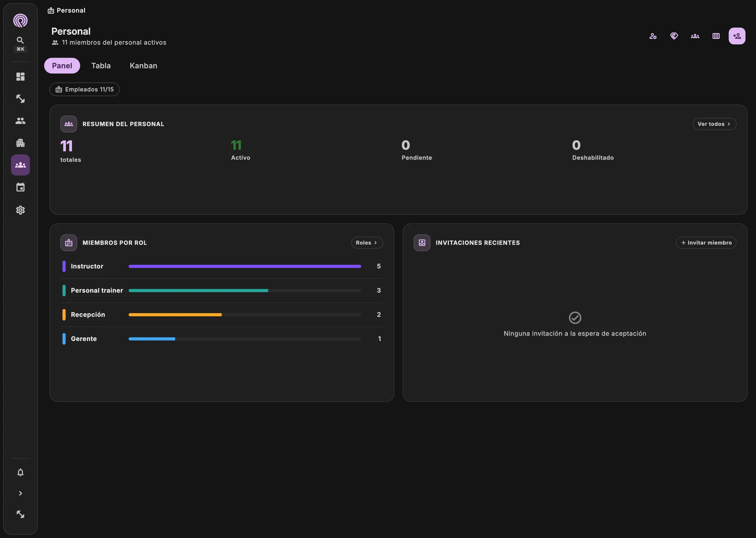The width and height of the screenshot is (756, 538).
Task: Switch to the Tabla tab
Action: coord(101,66)
